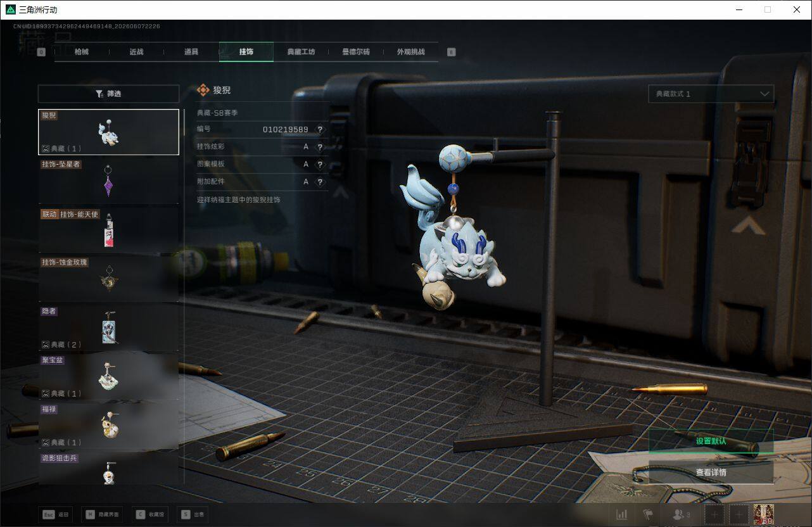Click the 典藏 (1) icon on 狻猊 card
The width and height of the screenshot is (812, 527).
(46, 149)
